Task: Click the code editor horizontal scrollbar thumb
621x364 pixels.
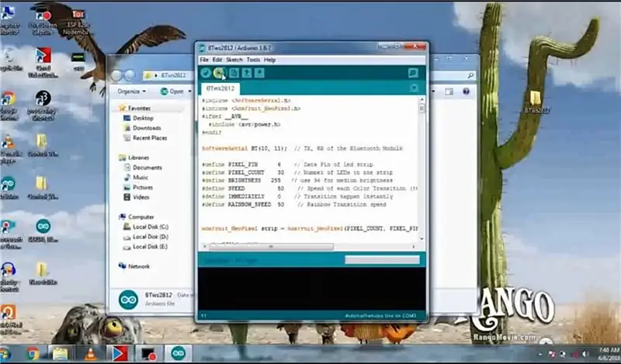Action: pyautogui.click(x=271, y=246)
